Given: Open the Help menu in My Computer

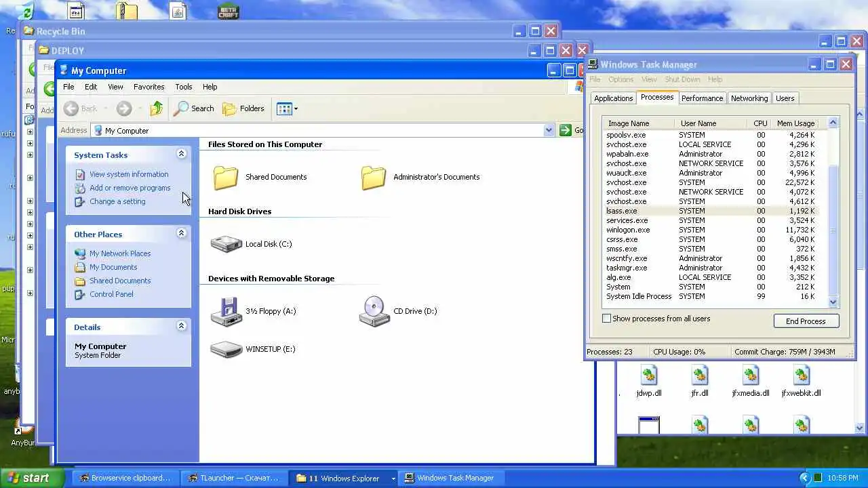Looking at the screenshot, I should (x=210, y=87).
